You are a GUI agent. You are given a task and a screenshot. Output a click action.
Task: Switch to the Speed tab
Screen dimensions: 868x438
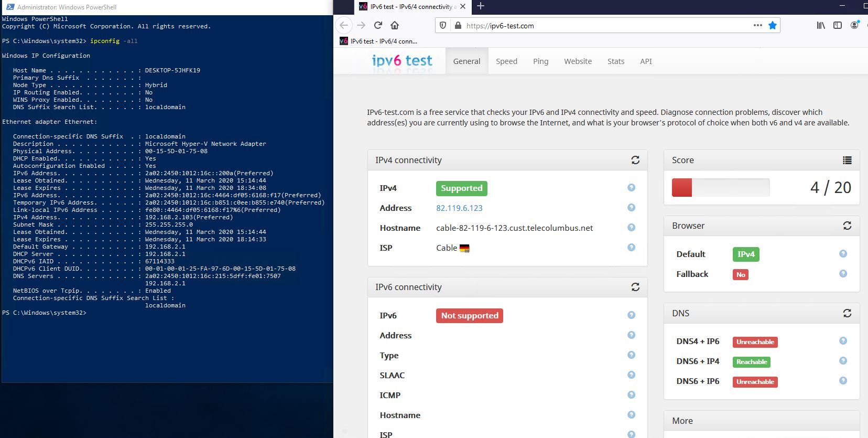click(506, 61)
